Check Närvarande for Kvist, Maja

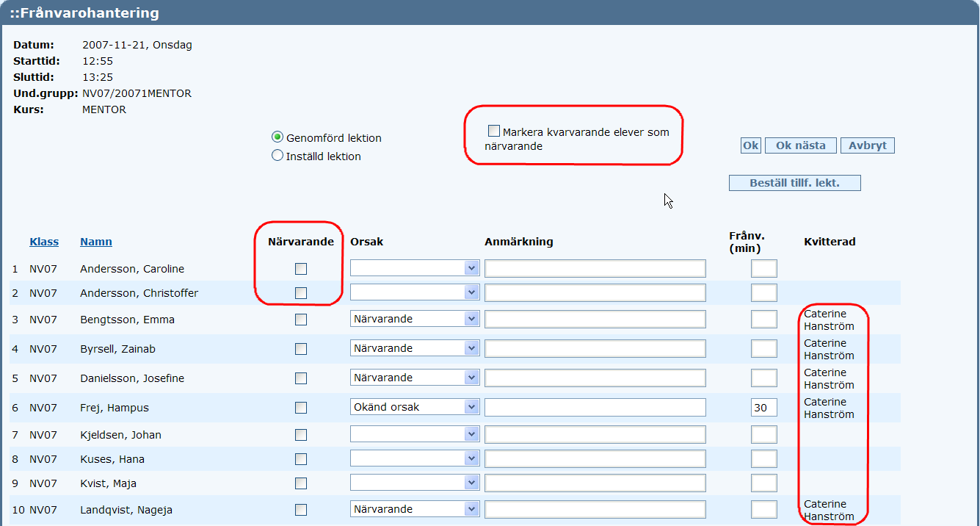click(301, 483)
